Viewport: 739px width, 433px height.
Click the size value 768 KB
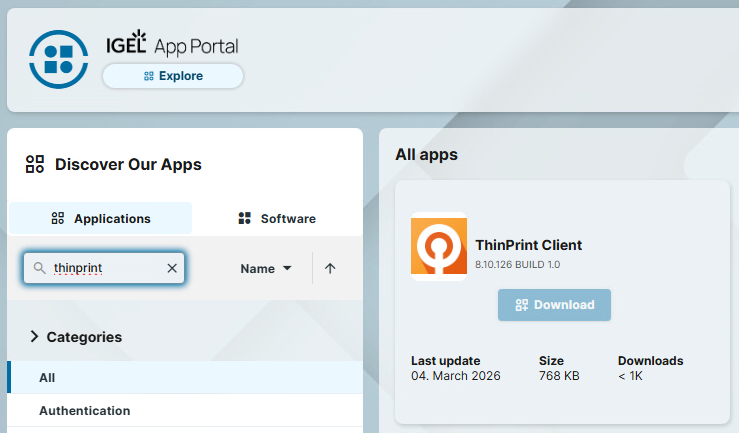pos(559,376)
